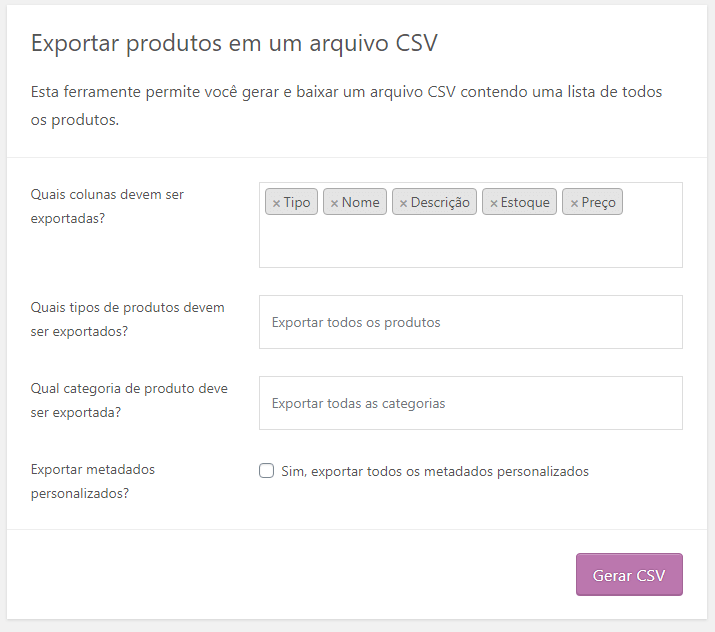The height and width of the screenshot is (632, 715).
Task: Remove the Estoque column tag
Action: click(x=493, y=203)
